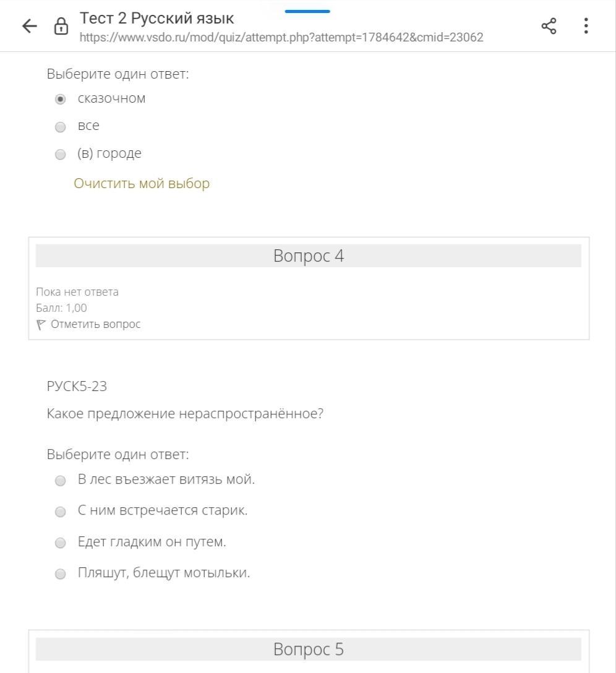This screenshot has width=616, height=673.
Task: Click Очистить мой выбор link
Action: coord(142,184)
